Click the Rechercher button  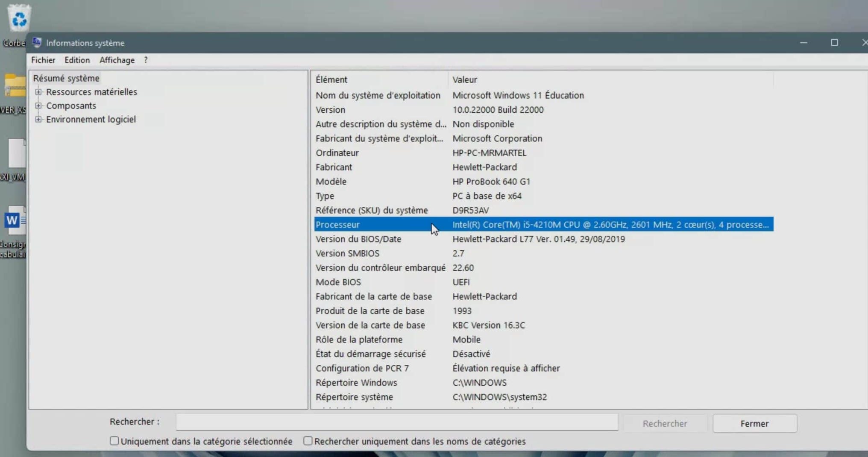coord(665,423)
